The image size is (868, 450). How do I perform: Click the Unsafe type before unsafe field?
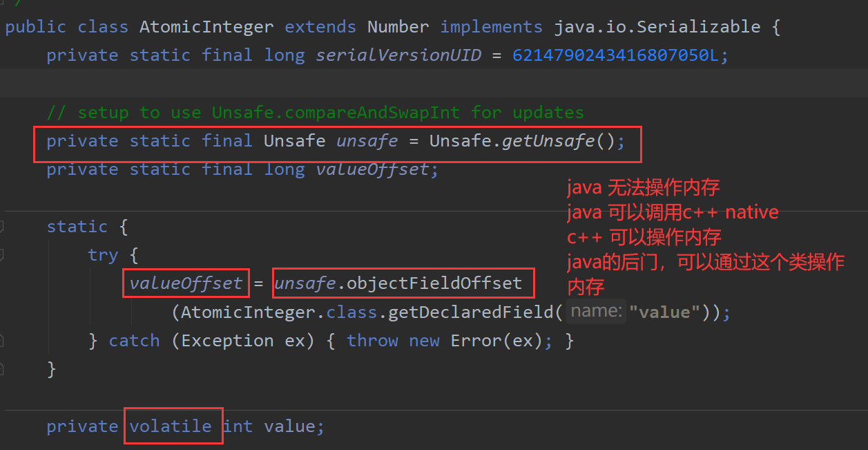tap(294, 141)
